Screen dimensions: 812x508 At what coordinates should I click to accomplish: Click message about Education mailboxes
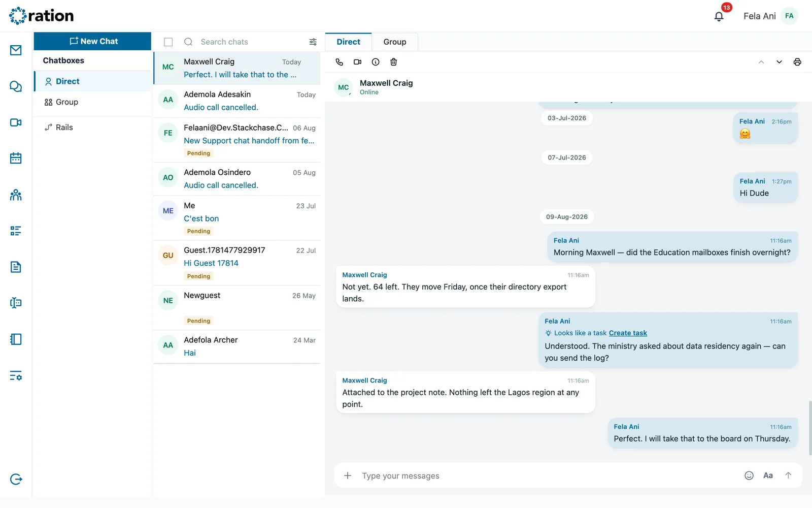[672, 247]
